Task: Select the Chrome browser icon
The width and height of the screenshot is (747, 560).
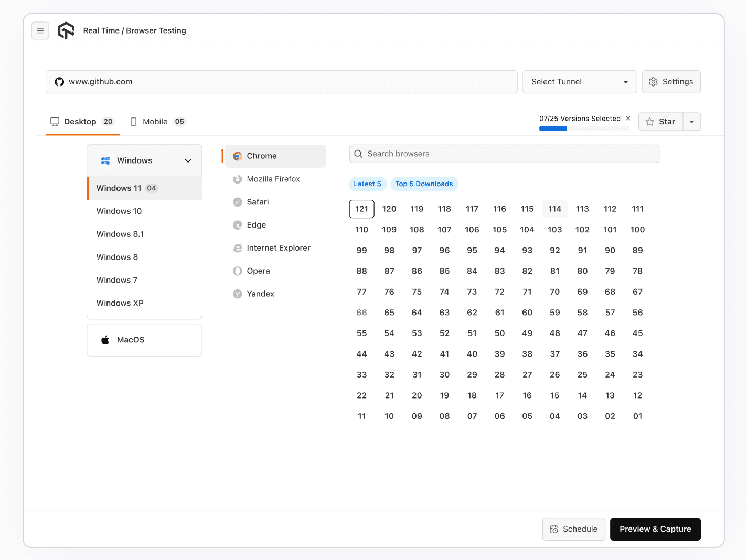Action: coord(238,156)
